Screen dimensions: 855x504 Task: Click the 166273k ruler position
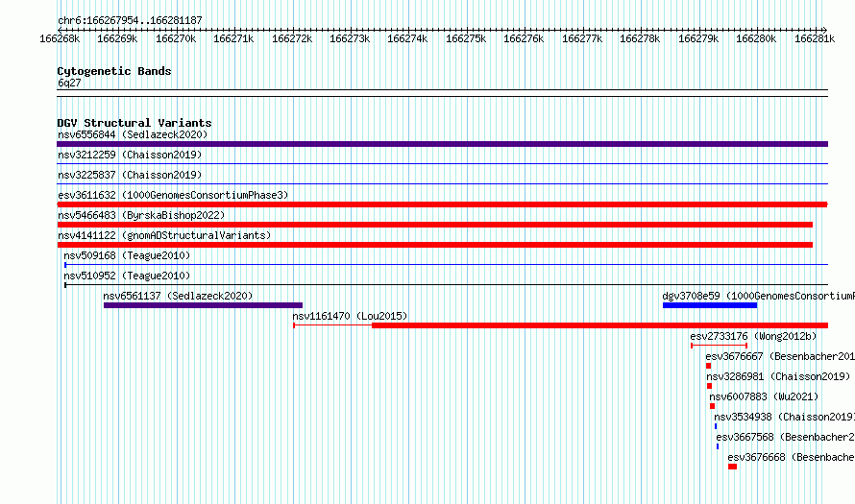point(350,38)
